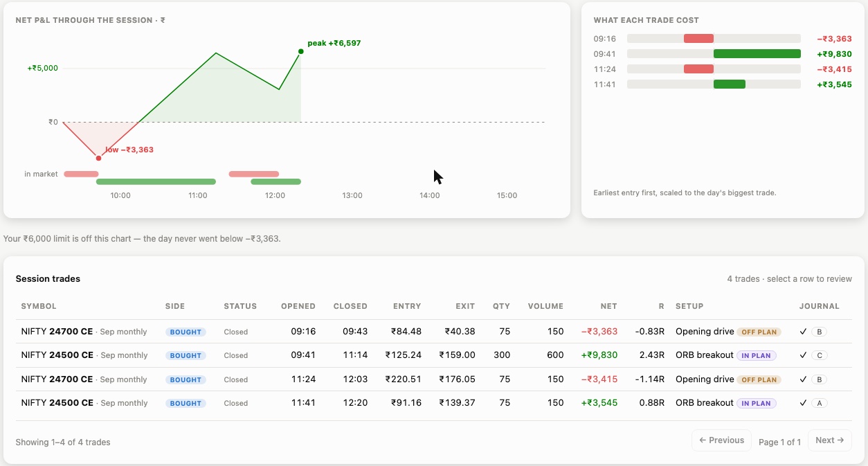
Task: Open journal grade C badge
Action: tap(820, 355)
